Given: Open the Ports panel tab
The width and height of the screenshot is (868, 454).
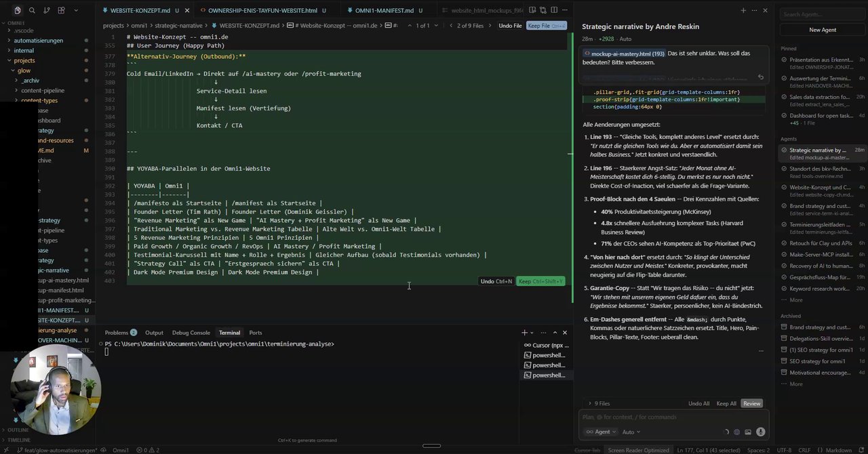Looking at the screenshot, I should 256,333.
